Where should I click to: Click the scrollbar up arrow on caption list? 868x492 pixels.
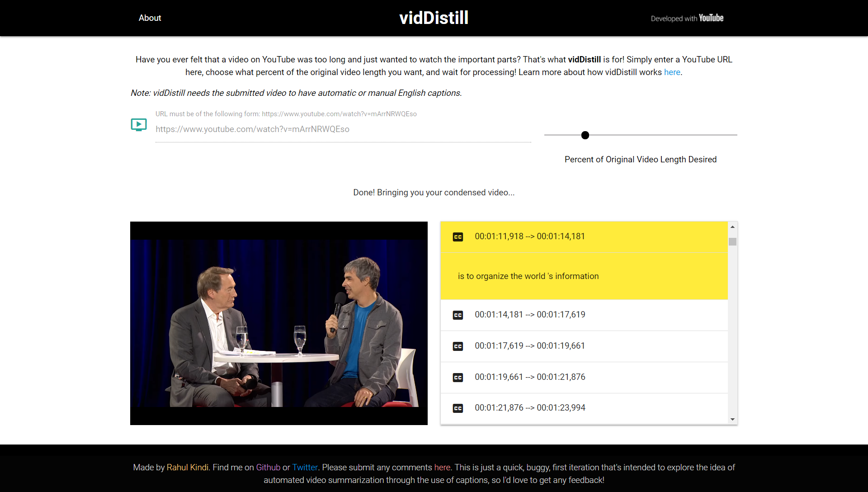tap(732, 227)
